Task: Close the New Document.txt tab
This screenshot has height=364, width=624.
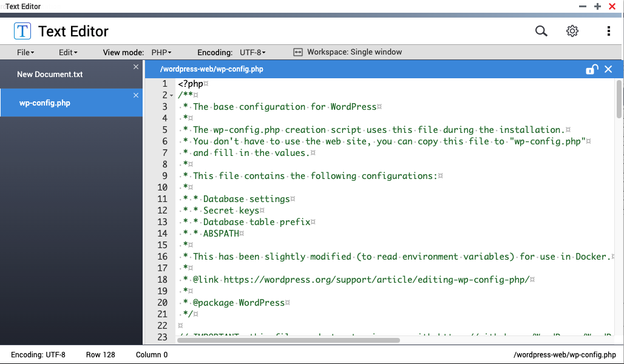Action: pos(136,67)
